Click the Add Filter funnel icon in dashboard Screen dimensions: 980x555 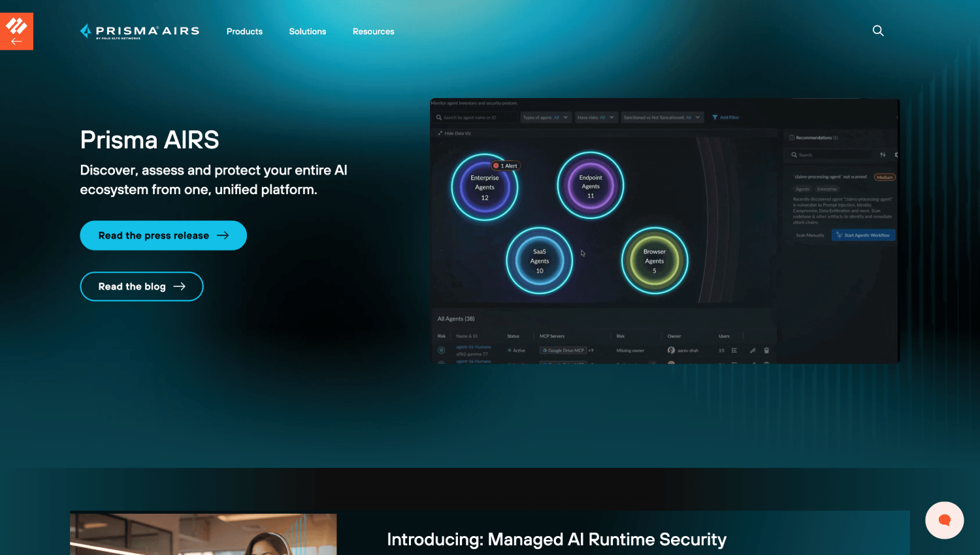(x=715, y=118)
